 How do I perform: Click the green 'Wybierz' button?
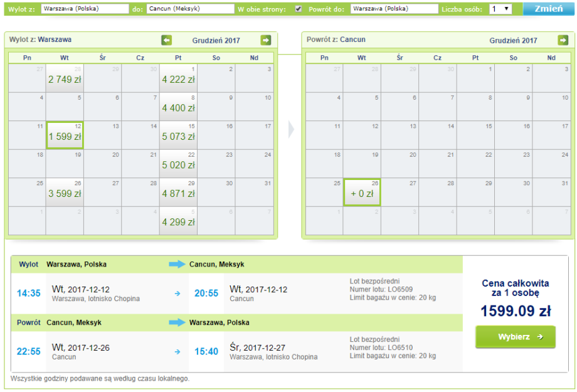pyautogui.click(x=515, y=337)
